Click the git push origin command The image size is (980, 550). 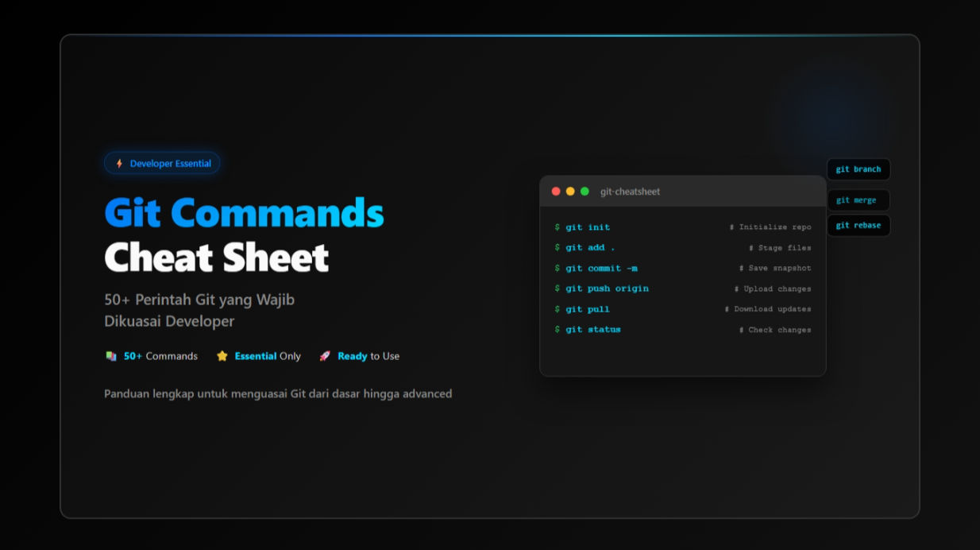(607, 289)
